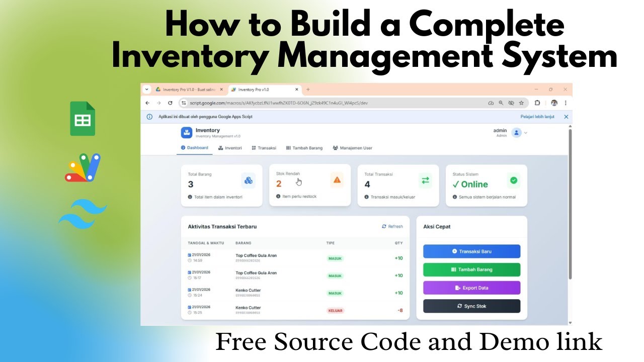The image size is (644, 362).
Task: Open the Chrome three-dot menu
Action: 566,103
